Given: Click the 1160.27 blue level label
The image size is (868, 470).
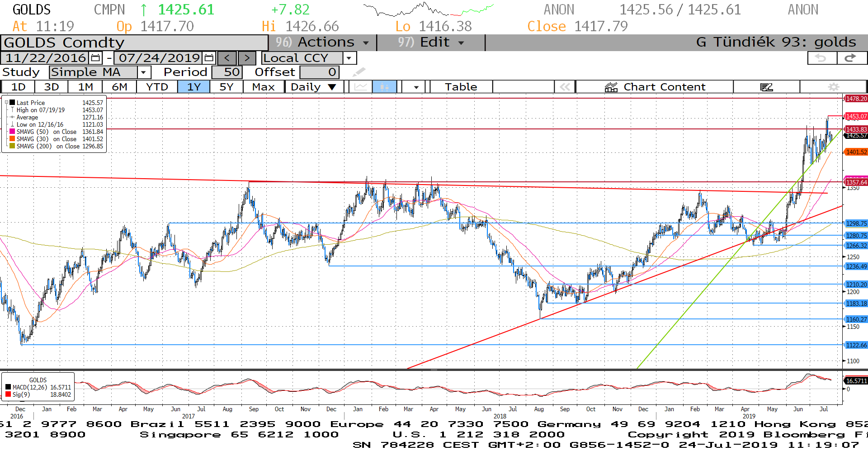Looking at the screenshot, I should (x=856, y=319).
